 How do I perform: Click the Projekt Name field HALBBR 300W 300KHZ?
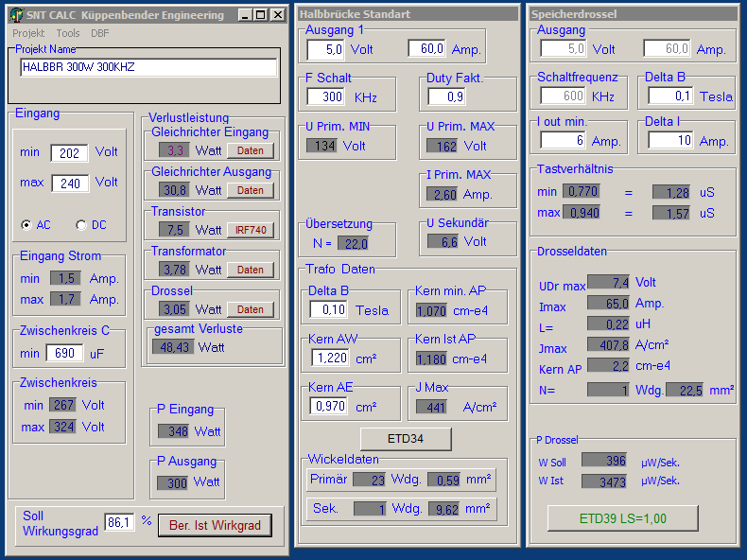click(x=148, y=67)
